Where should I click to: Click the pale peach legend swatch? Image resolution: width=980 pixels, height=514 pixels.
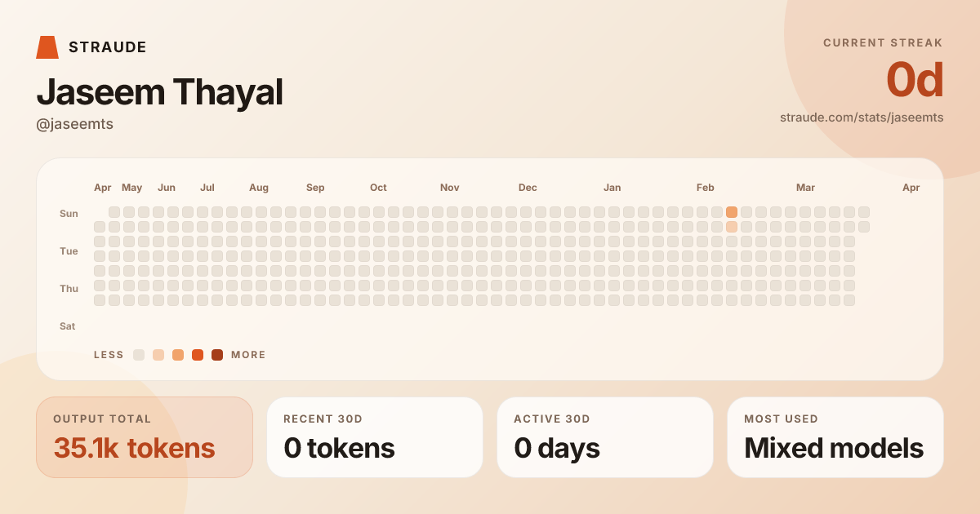[x=158, y=355]
